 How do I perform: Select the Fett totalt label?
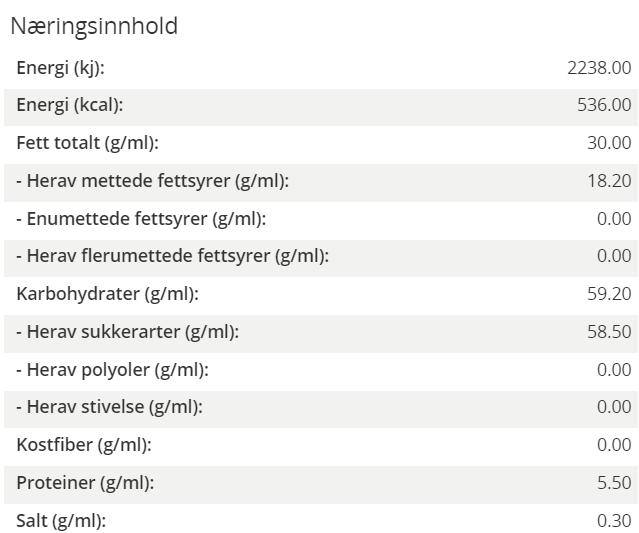pos(87,143)
